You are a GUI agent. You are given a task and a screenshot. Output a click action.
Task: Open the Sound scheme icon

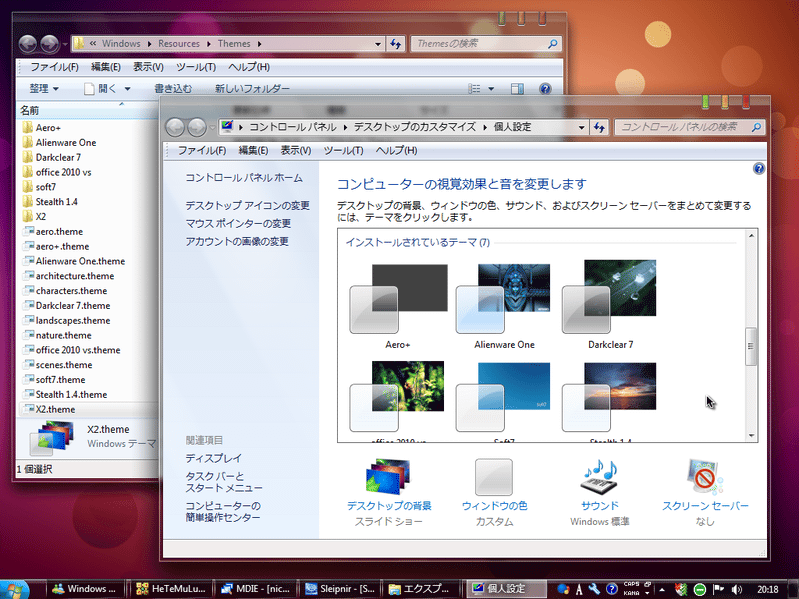(599, 476)
